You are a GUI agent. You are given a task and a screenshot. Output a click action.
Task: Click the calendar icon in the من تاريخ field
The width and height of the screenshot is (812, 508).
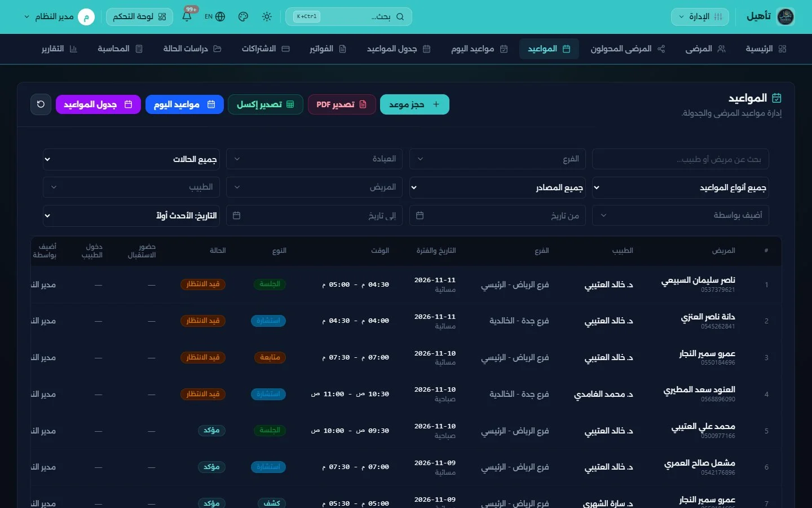[x=420, y=216]
